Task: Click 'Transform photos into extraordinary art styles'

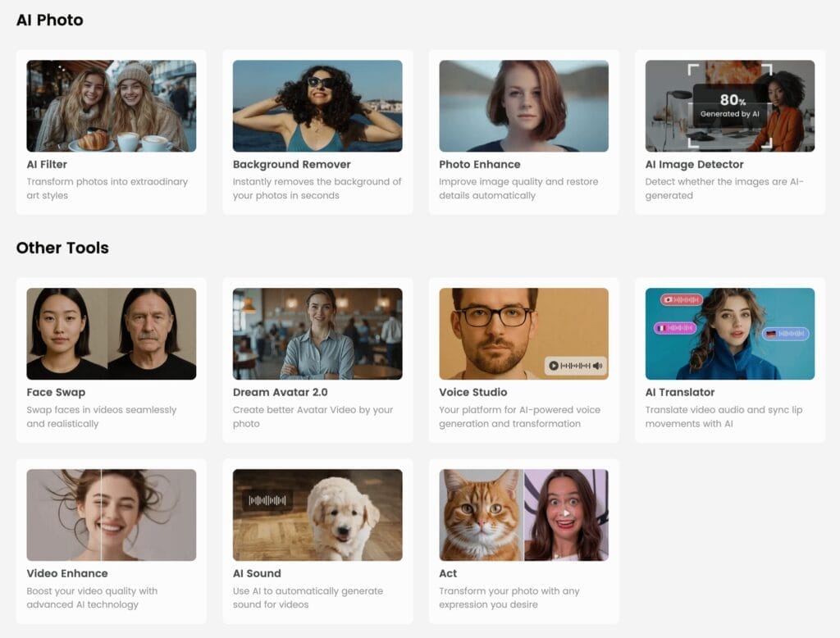Action: click(107, 189)
